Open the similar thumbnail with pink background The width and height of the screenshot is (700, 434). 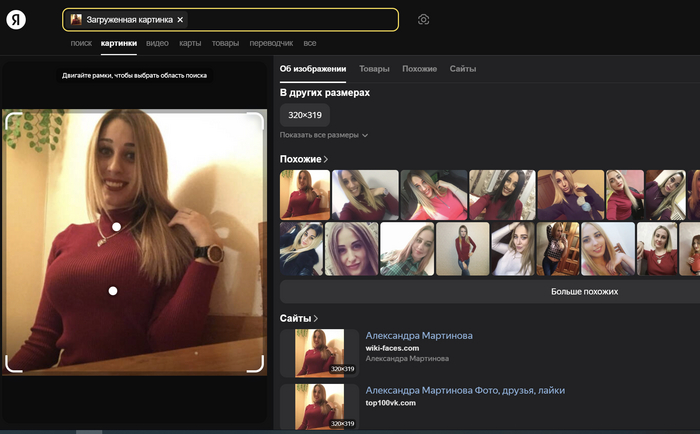(625, 195)
